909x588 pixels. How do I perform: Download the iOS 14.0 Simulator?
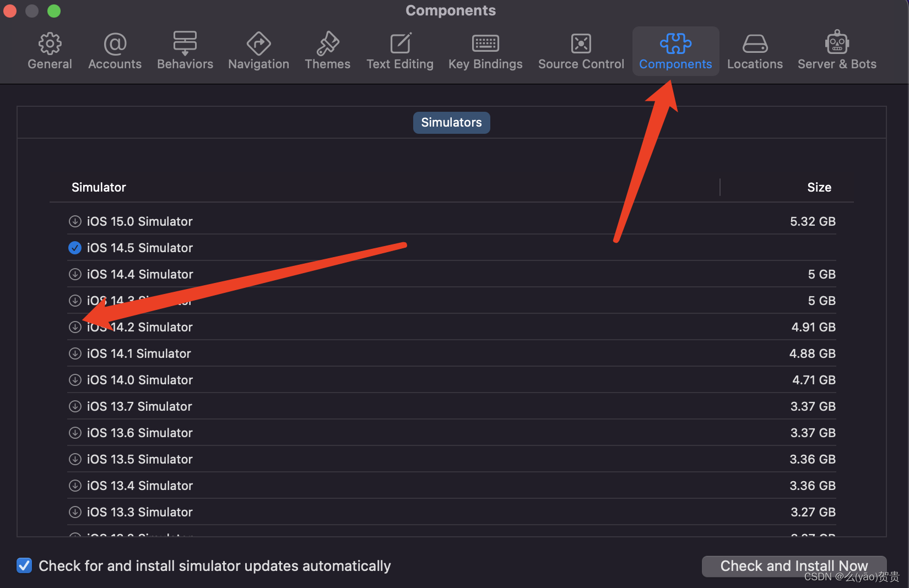tap(75, 380)
